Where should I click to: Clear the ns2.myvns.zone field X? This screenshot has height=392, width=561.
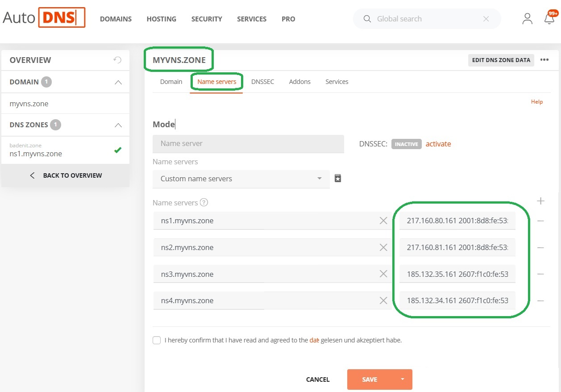pos(383,247)
